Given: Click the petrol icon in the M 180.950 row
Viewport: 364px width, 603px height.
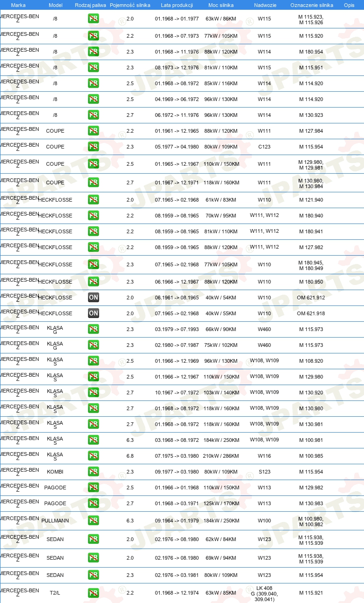Looking at the screenshot, I should point(93,282).
